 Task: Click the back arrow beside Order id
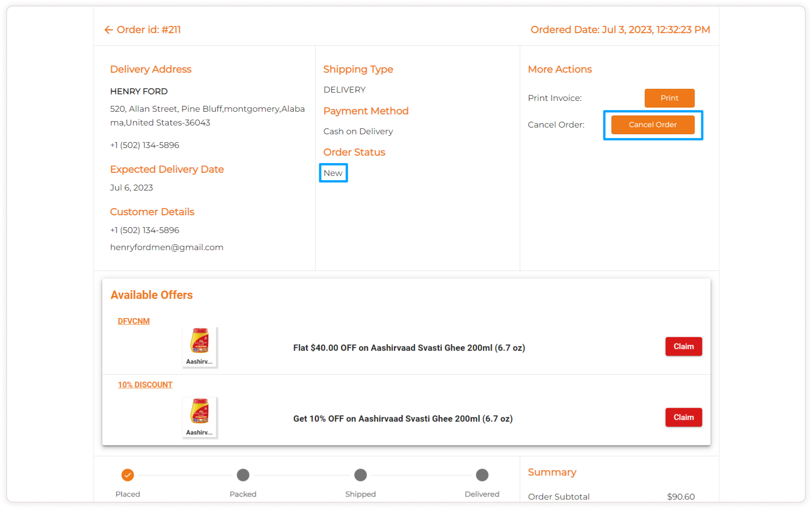pos(108,30)
